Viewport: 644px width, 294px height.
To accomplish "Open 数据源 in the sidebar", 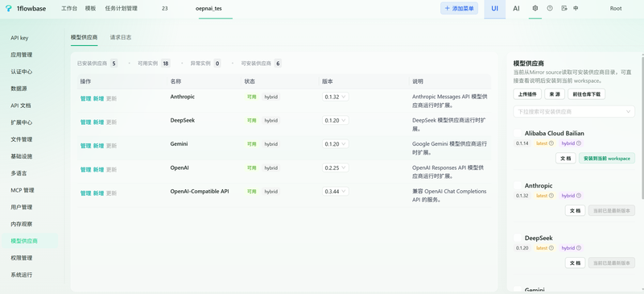I will pos(19,89).
